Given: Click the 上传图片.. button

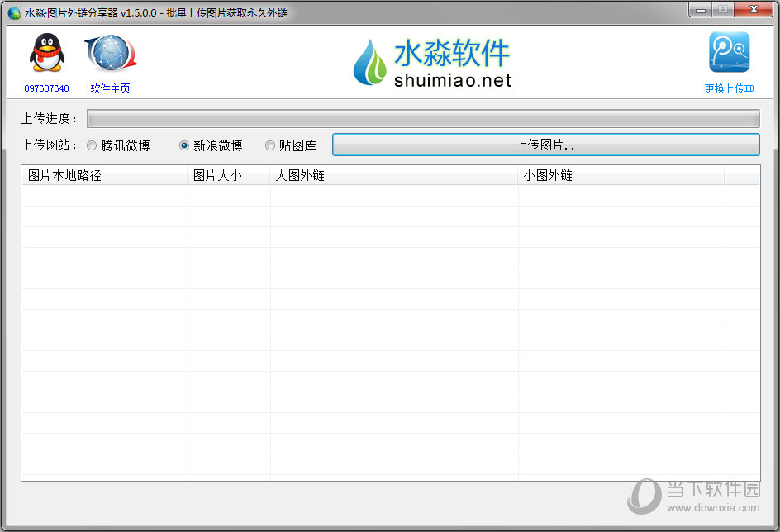Looking at the screenshot, I should tap(545, 145).
